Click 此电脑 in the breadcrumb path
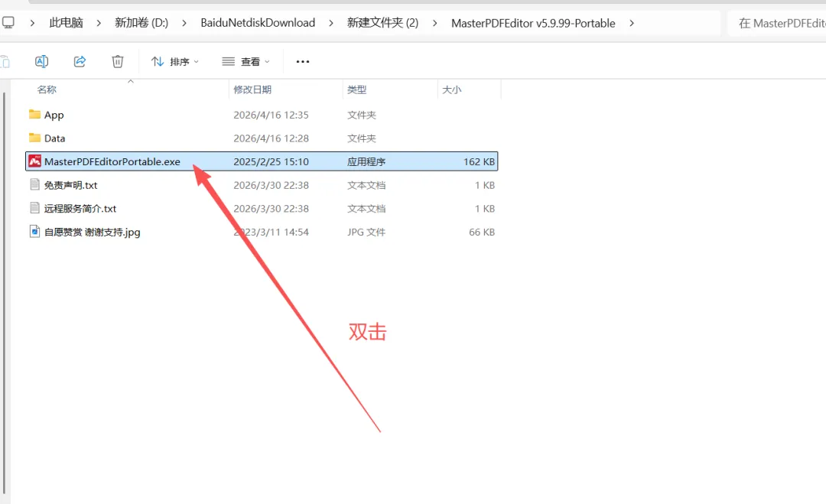The height and width of the screenshot is (504, 826). [x=67, y=23]
